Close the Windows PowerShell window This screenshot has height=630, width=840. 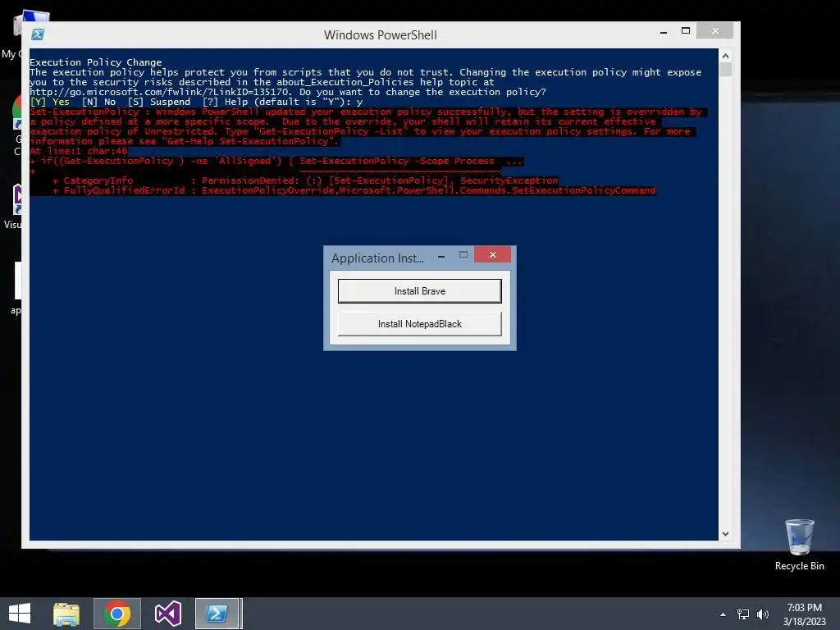click(x=714, y=31)
